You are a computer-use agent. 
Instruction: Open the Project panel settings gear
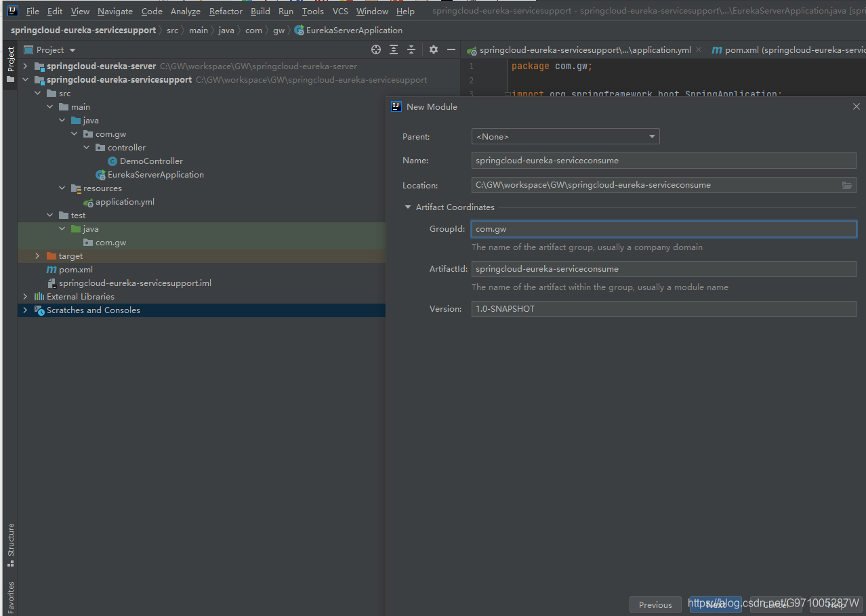(433, 49)
